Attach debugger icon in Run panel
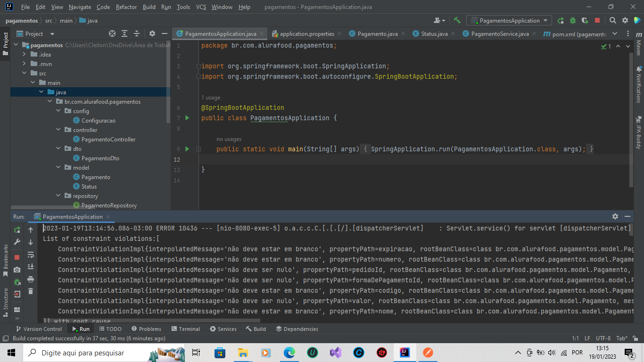The image size is (644, 362). (17, 282)
